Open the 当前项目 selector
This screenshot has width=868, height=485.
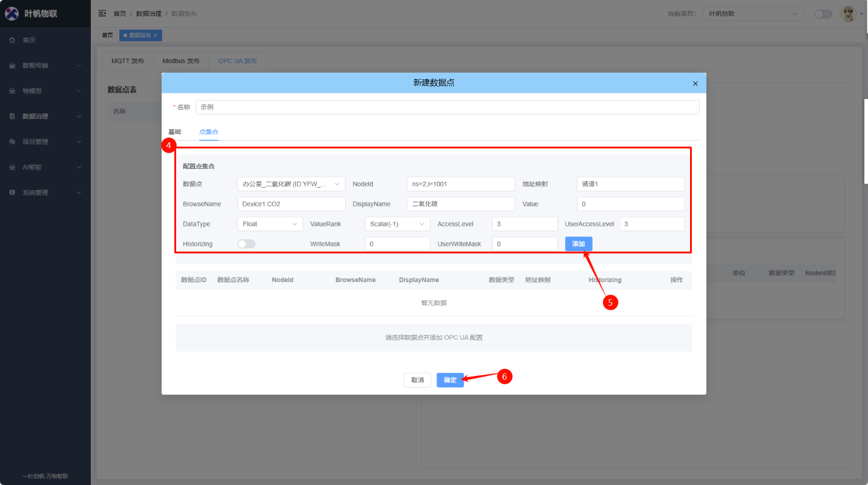click(753, 13)
